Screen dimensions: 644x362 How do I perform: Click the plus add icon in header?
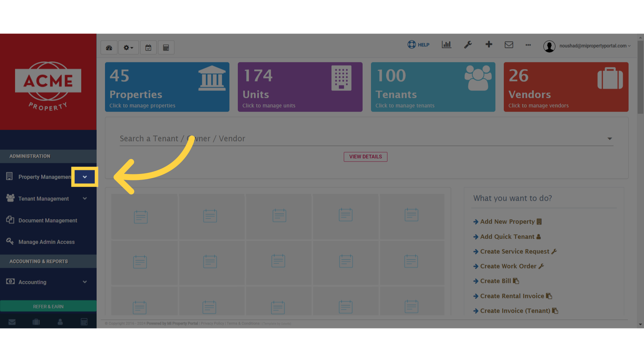(489, 44)
